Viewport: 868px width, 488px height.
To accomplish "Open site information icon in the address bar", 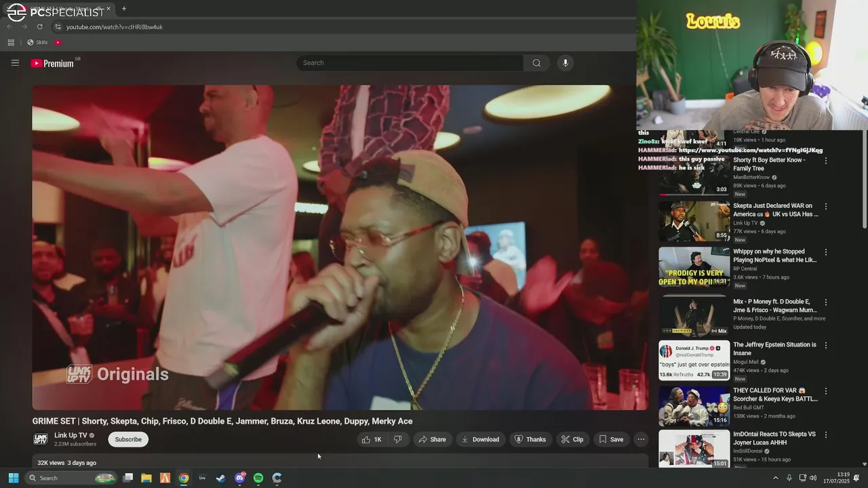I will click(x=58, y=26).
